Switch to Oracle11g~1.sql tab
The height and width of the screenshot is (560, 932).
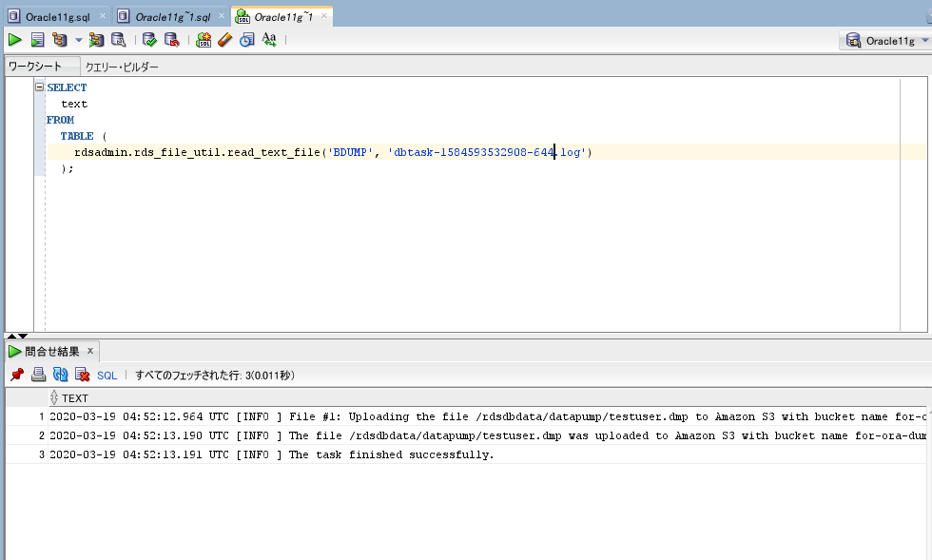pyautogui.click(x=173, y=17)
